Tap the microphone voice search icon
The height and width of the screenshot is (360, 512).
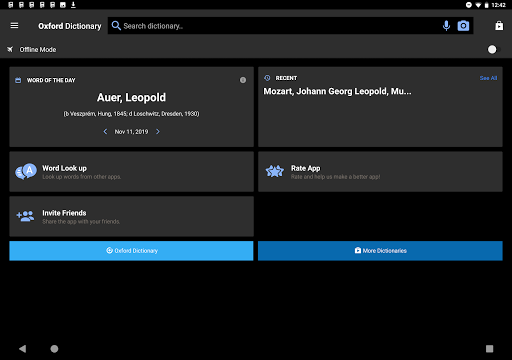point(446,26)
